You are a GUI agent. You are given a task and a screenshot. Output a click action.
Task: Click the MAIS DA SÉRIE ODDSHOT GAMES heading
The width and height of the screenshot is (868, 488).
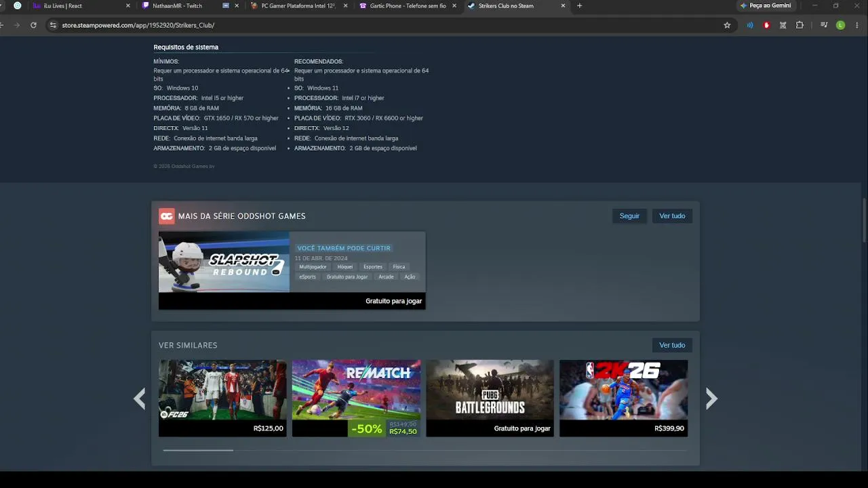pos(242,216)
